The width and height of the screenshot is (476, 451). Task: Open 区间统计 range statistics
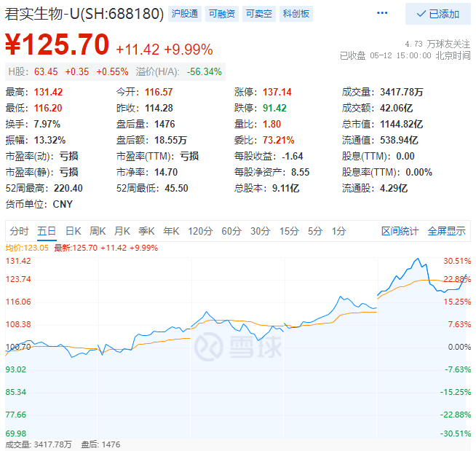pyautogui.click(x=400, y=231)
